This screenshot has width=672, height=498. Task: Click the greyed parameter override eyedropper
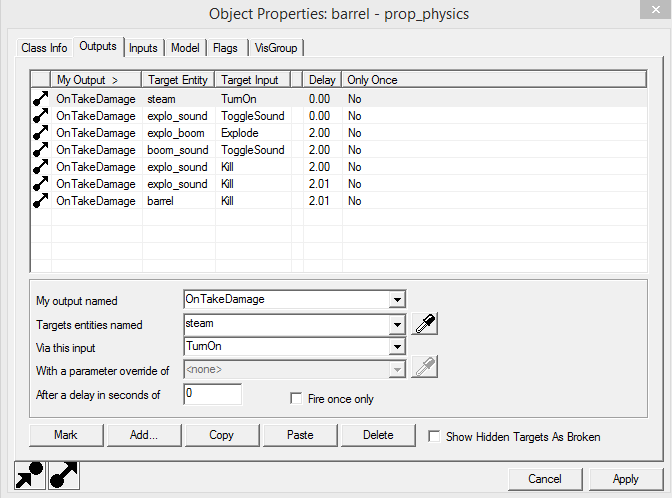click(x=424, y=367)
